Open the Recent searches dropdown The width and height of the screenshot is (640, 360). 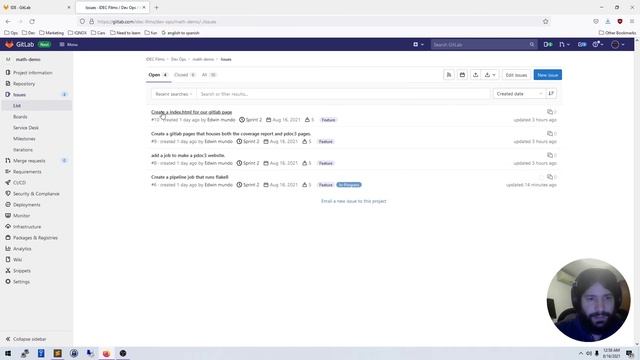(x=173, y=94)
